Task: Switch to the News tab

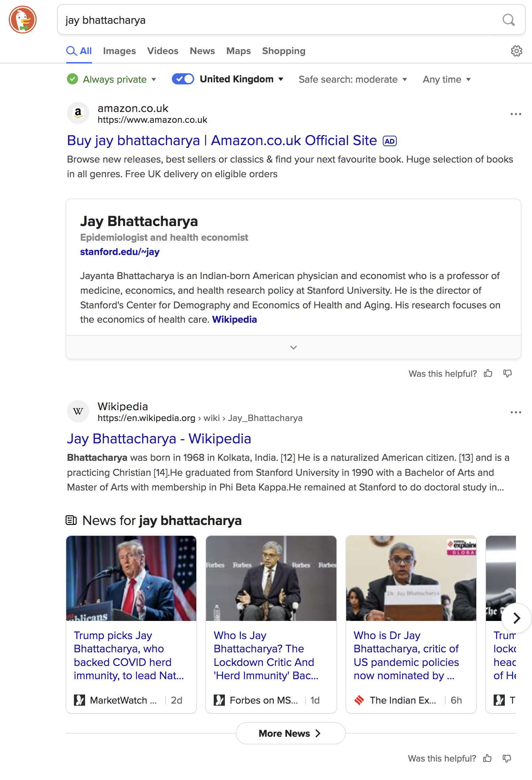Action: [202, 51]
